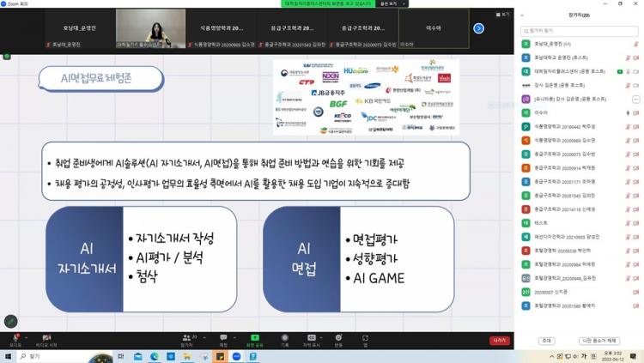Click the green share screen icon
644x363 pixels.
click(x=255, y=336)
